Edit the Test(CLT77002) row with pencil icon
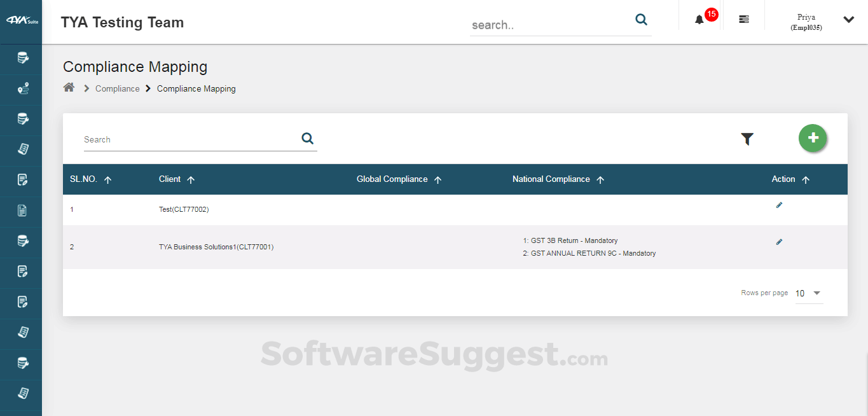 [779, 205]
